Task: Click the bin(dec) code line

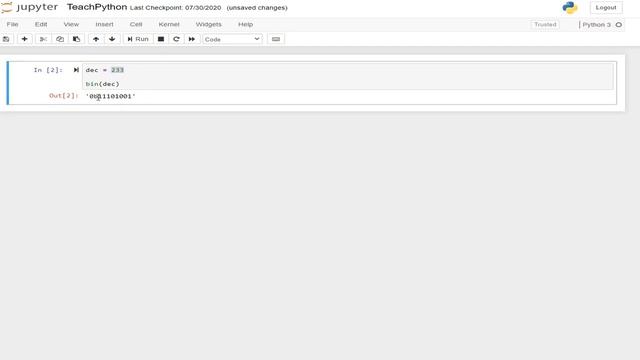Action: [102, 84]
